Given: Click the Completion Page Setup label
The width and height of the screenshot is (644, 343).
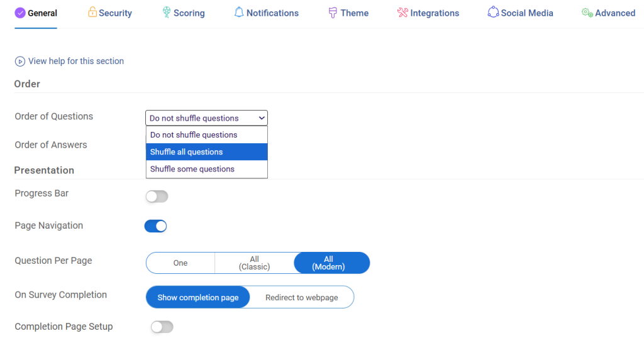Looking at the screenshot, I should click(64, 327).
